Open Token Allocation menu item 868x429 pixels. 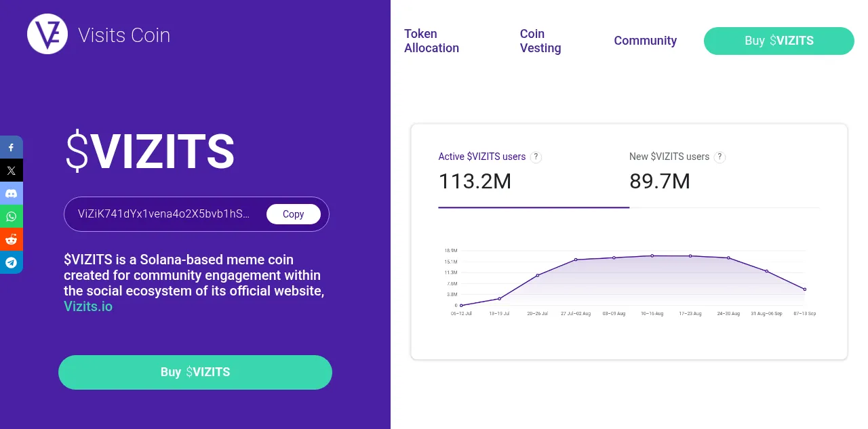[431, 41]
